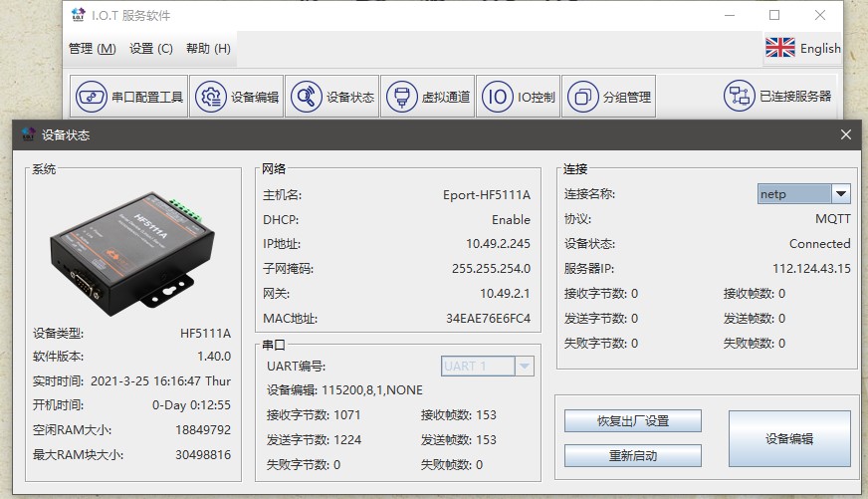Click the 已连接服务器 server connection icon
This screenshot has width=868, height=499.
click(739, 96)
